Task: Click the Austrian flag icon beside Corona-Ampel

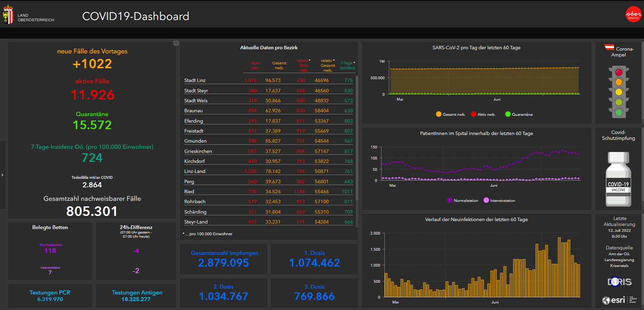Action: point(609,47)
